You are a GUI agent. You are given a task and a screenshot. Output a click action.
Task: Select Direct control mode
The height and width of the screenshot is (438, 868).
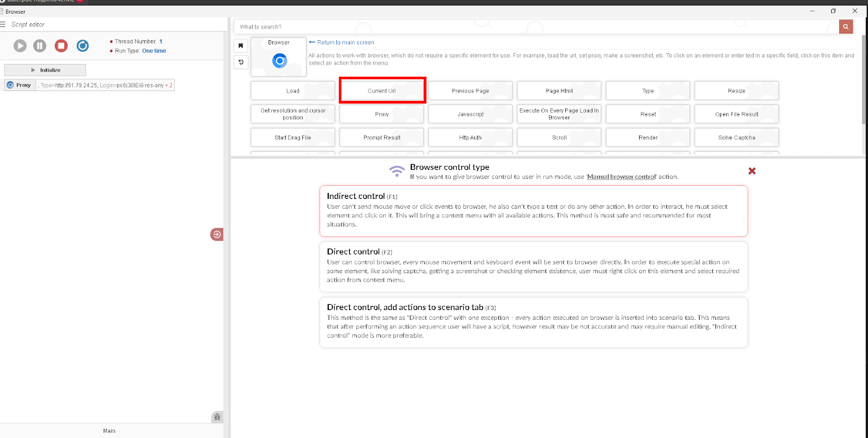(x=533, y=267)
